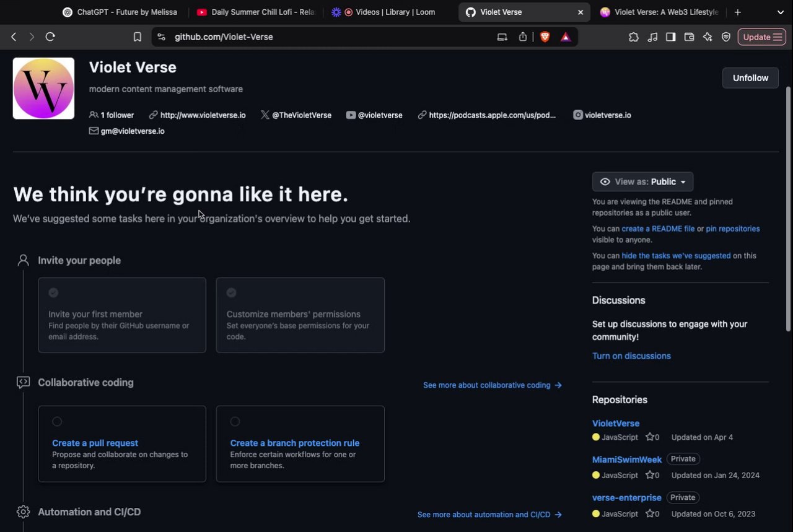The image size is (793, 532).
Task: Click the Invite your people person icon
Action: point(23,260)
